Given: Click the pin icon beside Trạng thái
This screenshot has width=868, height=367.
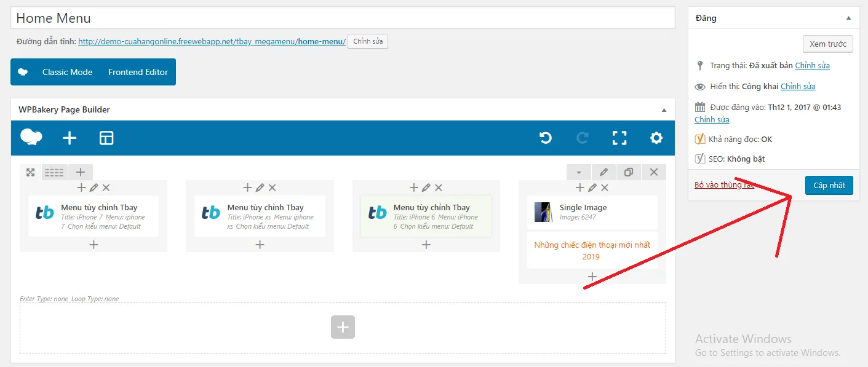Looking at the screenshot, I should tap(699, 65).
